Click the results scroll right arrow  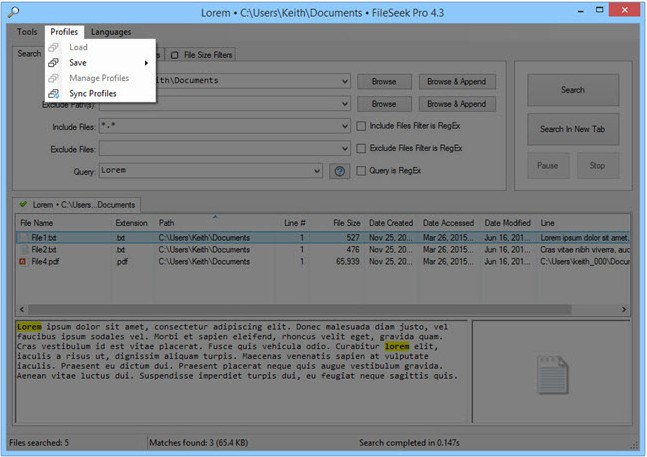[x=623, y=309]
